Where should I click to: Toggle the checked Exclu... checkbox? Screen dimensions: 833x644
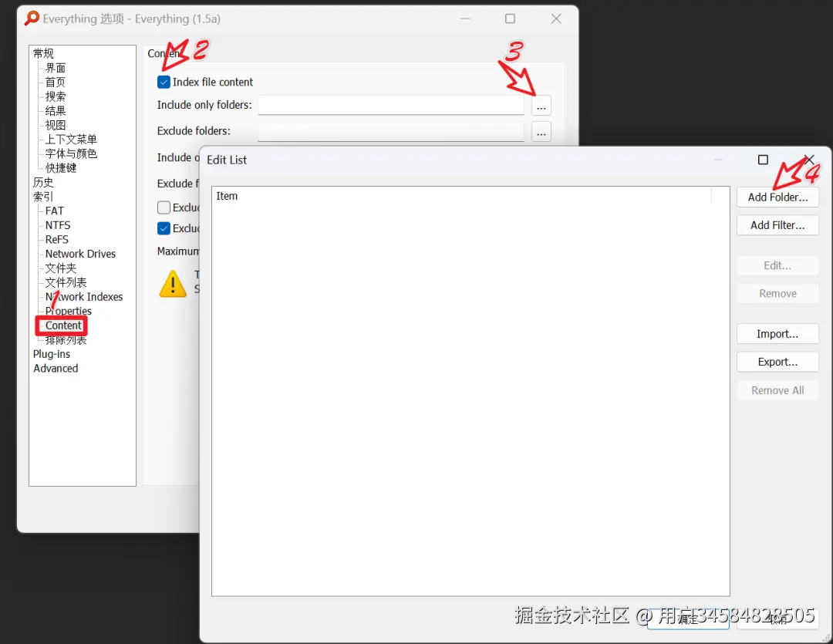click(x=164, y=228)
